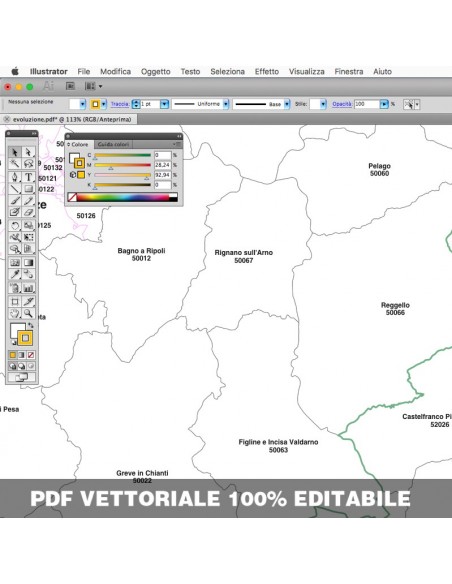Click the Cyan slider in Colore panel
Viewport: 452px width, 584px height.
(x=122, y=155)
